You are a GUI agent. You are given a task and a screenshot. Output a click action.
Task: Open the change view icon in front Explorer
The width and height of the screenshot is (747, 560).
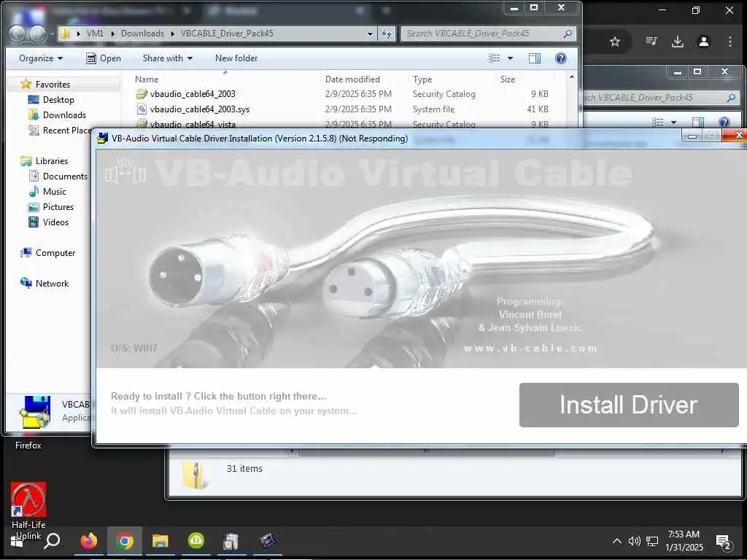coord(495,58)
